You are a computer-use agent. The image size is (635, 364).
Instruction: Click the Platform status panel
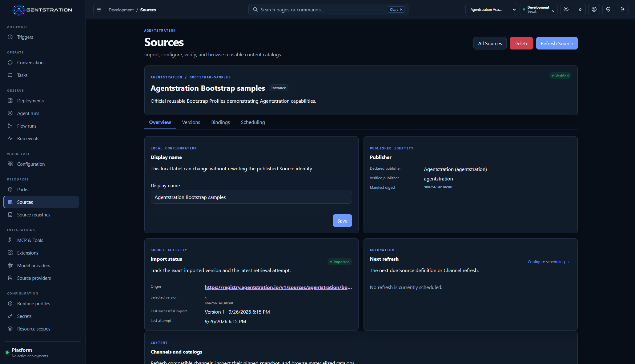coord(42,353)
